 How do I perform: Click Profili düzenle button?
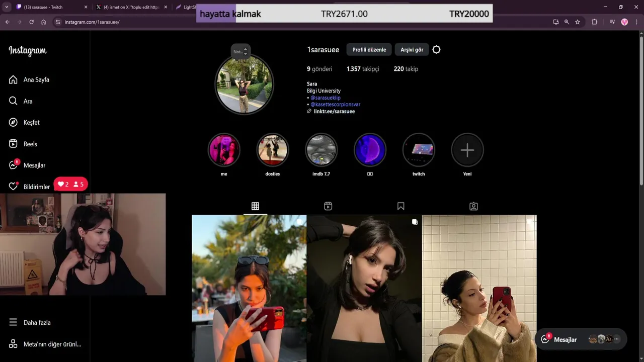click(369, 50)
